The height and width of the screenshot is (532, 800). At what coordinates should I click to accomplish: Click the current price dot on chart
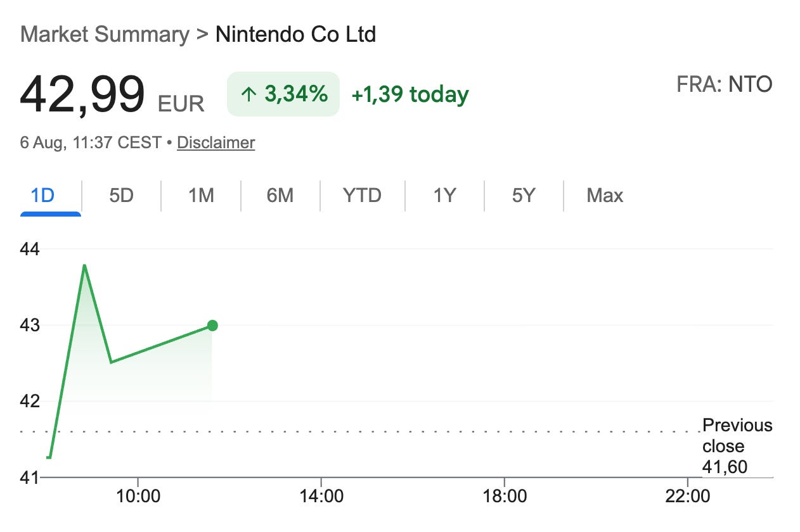(x=212, y=326)
